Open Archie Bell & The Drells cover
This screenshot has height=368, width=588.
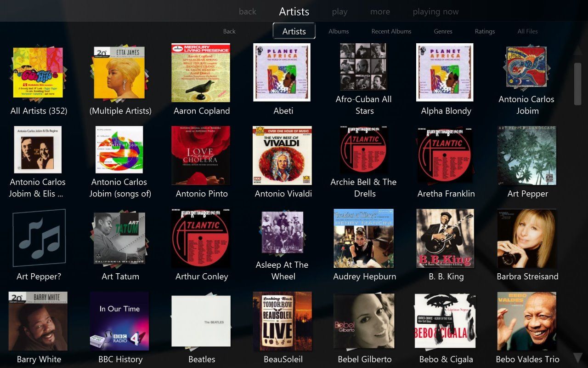364,150
